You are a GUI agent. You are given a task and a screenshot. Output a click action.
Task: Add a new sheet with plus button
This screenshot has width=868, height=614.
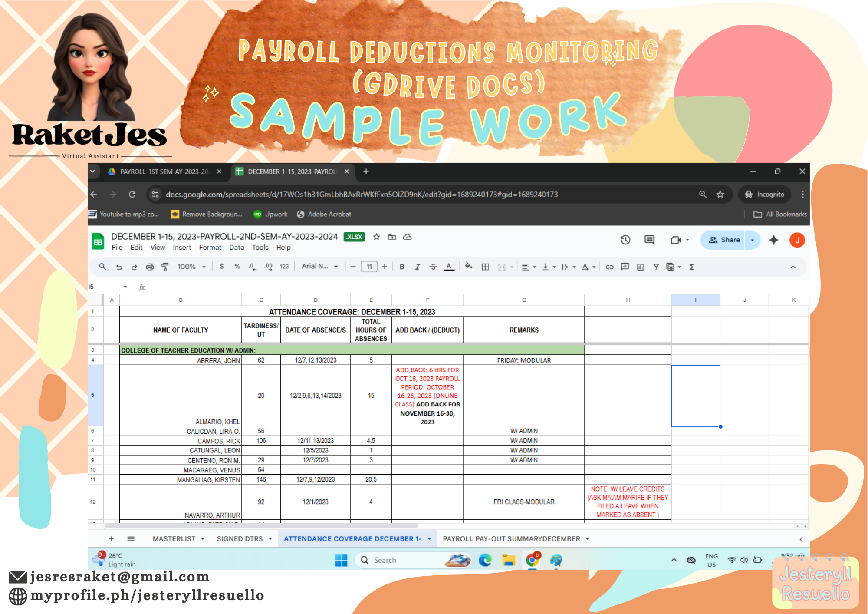click(112, 539)
